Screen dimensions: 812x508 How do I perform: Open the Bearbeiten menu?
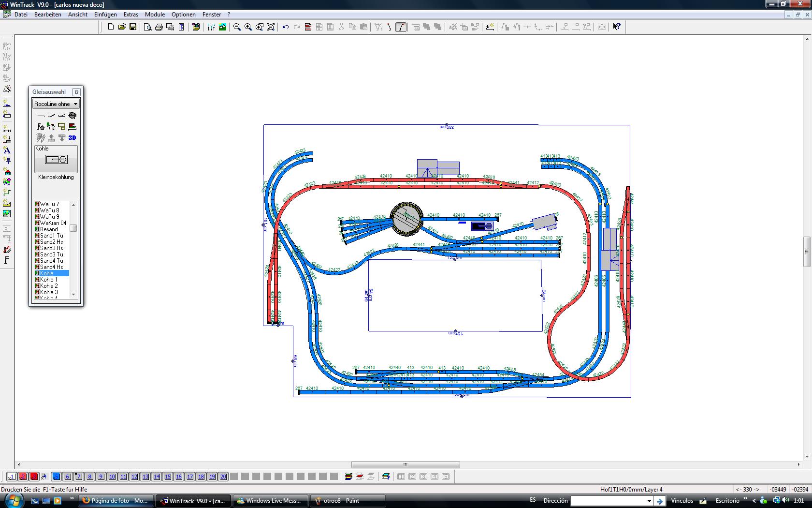[48, 15]
